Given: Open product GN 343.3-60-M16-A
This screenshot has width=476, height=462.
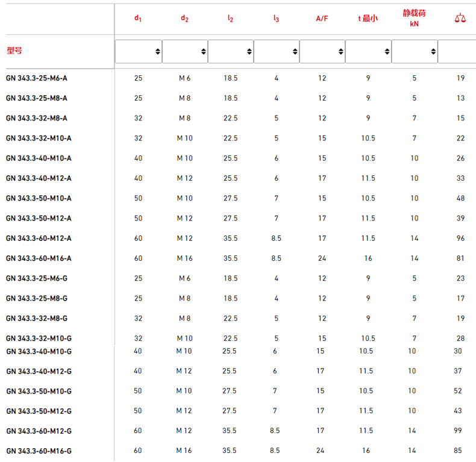Looking at the screenshot, I should coord(39,258).
